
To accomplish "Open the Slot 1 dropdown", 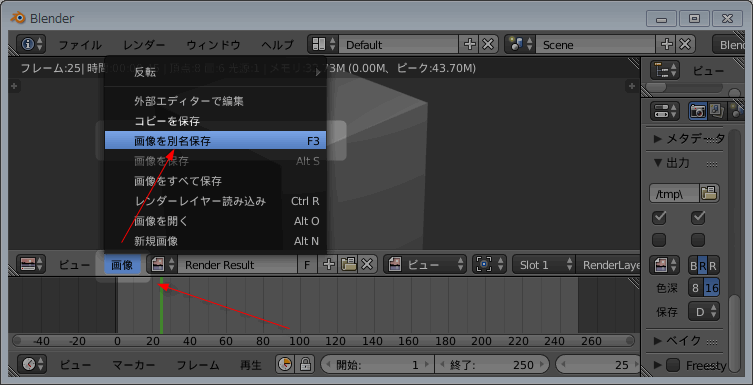I will [544, 265].
